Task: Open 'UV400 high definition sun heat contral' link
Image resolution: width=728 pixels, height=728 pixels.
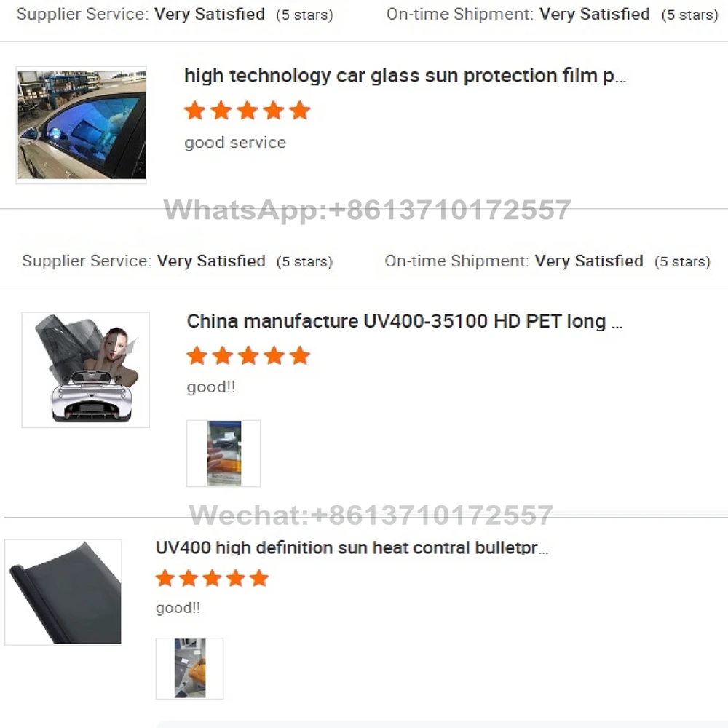Action: (352, 548)
